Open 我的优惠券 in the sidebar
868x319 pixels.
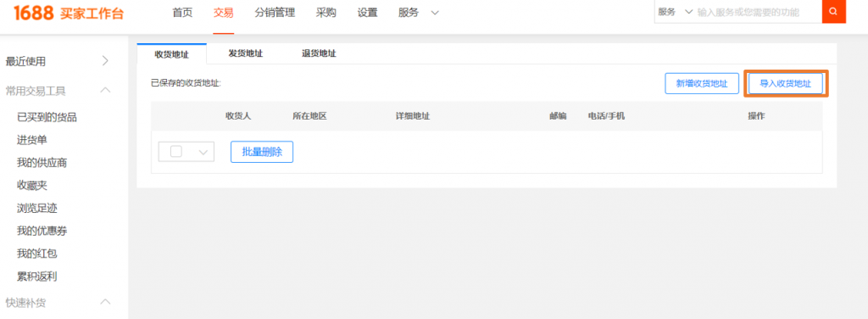pyautogui.click(x=42, y=231)
